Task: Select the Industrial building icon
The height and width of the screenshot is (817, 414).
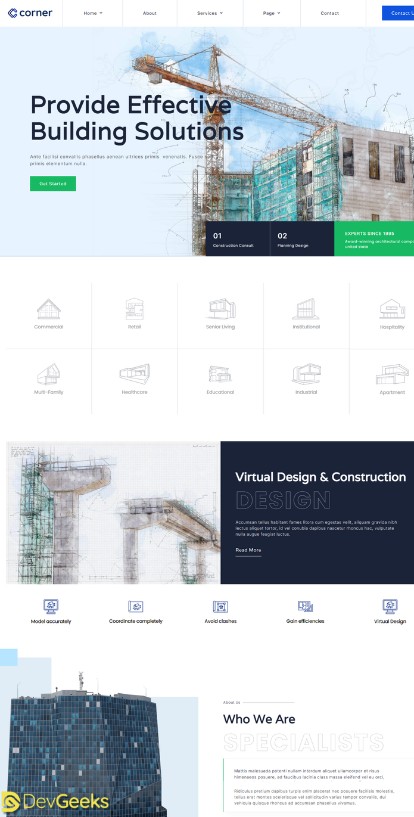Action: (306, 374)
